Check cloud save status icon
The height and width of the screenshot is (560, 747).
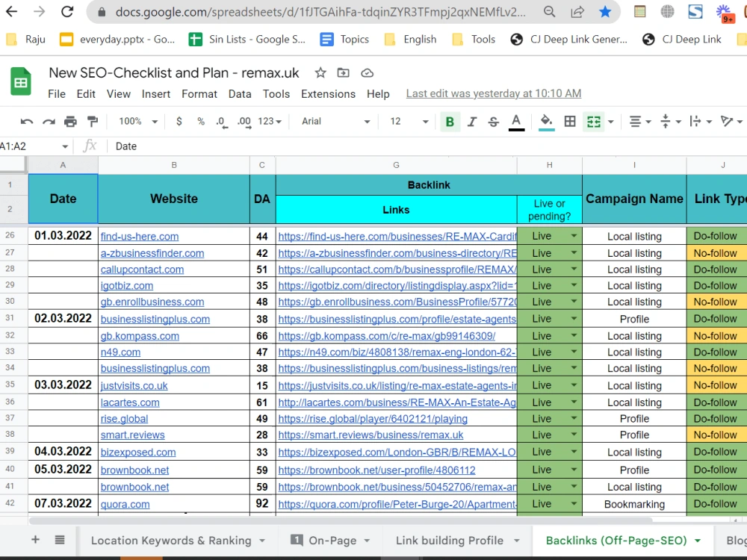pyautogui.click(x=367, y=73)
